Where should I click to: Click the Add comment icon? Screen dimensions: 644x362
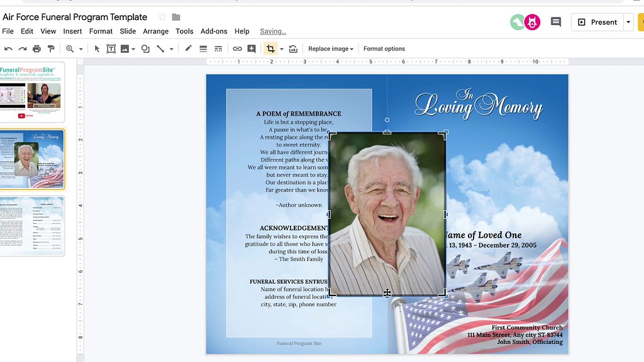coord(252,49)
